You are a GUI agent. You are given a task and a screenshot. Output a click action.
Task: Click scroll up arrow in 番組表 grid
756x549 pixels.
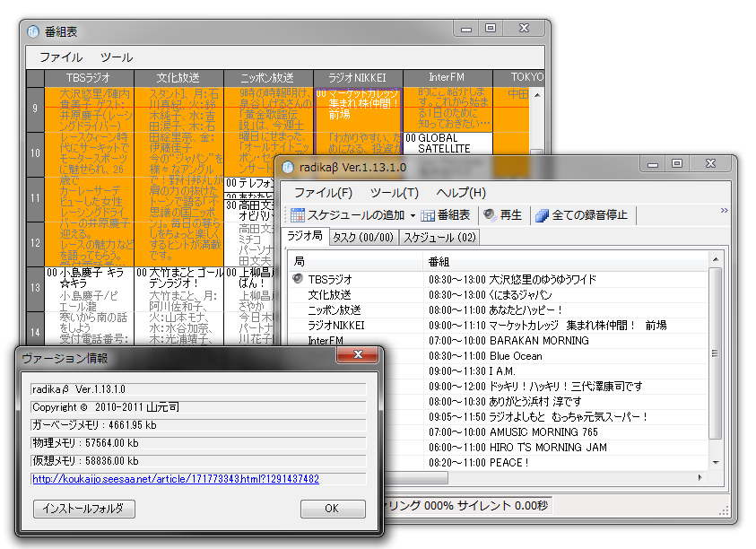click(x=537, y=95)
